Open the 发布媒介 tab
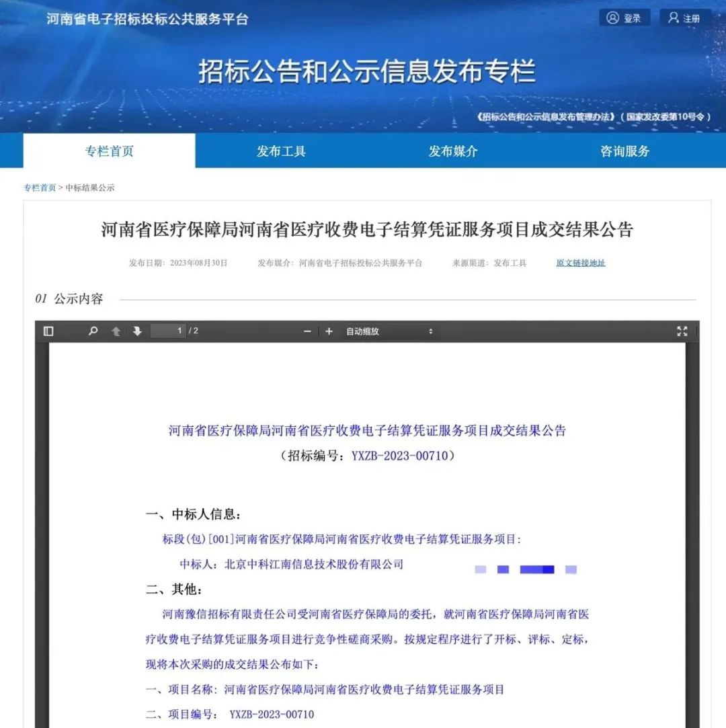726x728 pixels. [453, 151]
